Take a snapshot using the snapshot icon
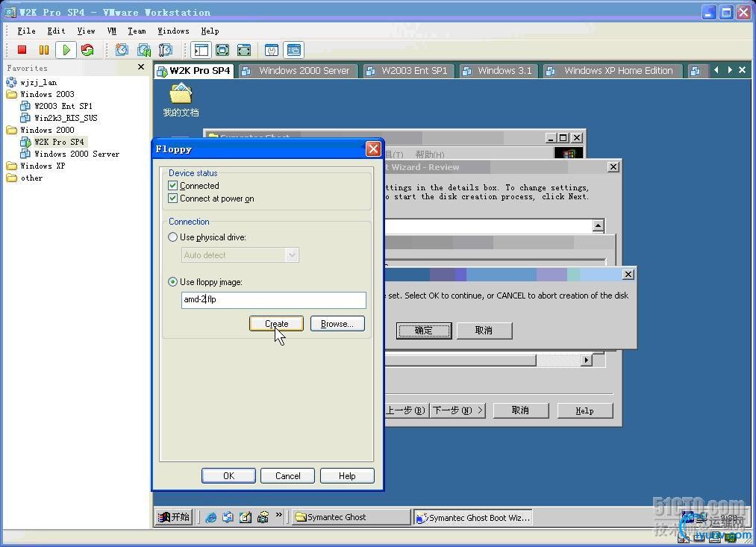756x547 pixels. pos(122,50)
